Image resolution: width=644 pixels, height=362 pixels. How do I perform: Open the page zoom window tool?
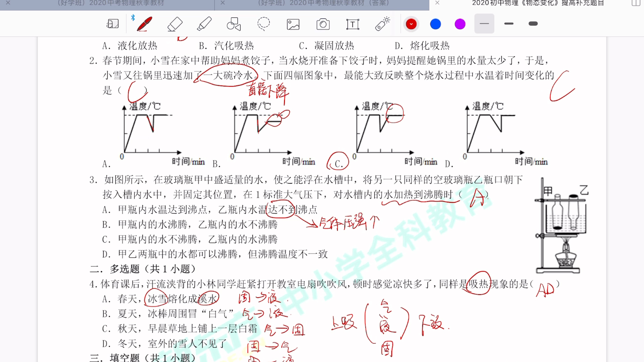[113, 24]
